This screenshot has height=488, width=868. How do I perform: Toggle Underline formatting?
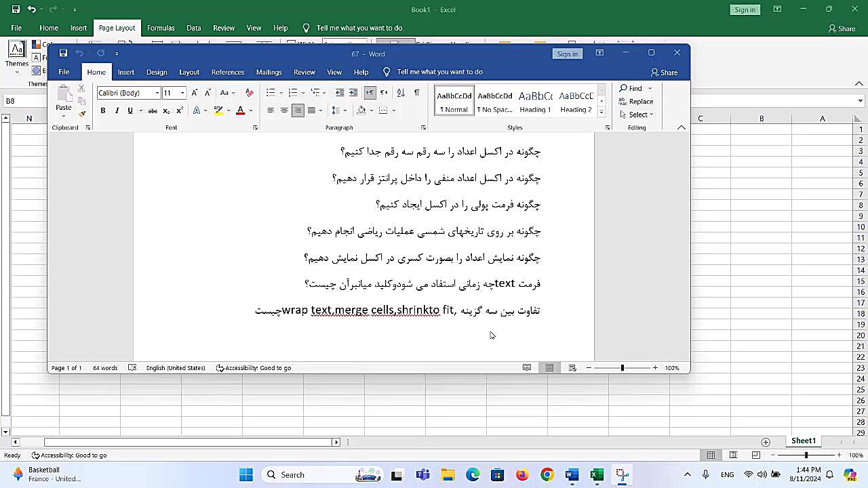click(x=130, y=110)
